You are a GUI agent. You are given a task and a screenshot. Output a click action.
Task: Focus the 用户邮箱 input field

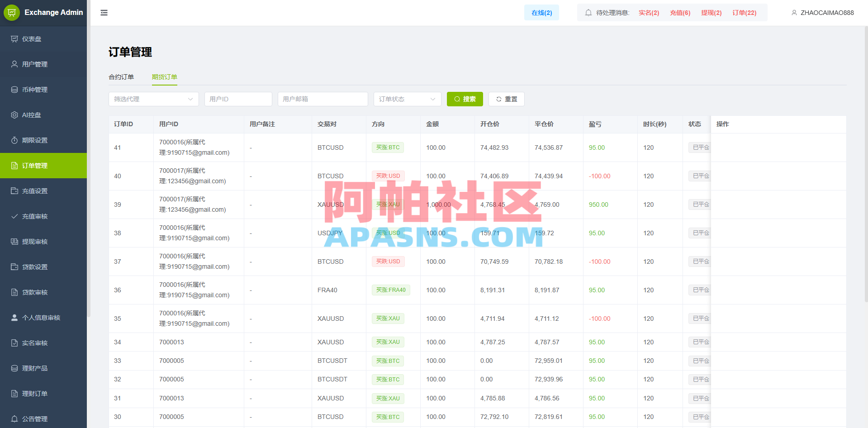click(323, 99)
